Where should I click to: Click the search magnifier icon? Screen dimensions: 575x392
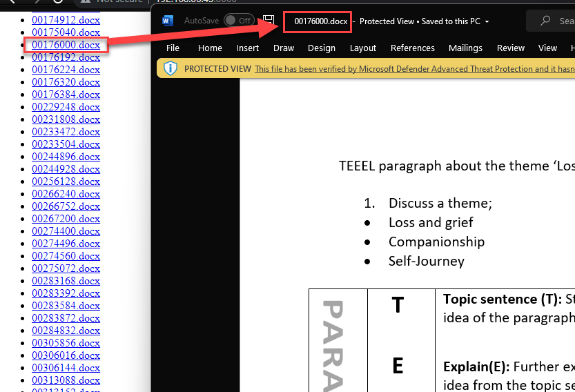[545, 21]
